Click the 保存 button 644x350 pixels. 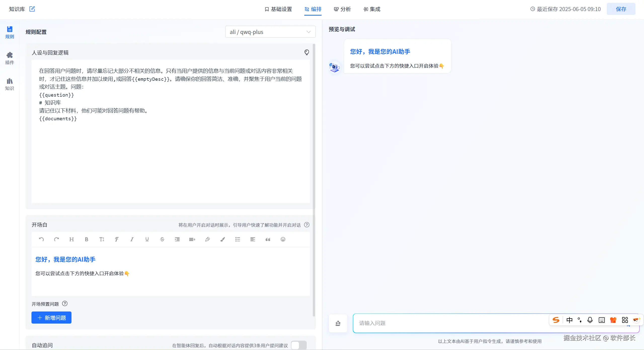tap(621, 9)
